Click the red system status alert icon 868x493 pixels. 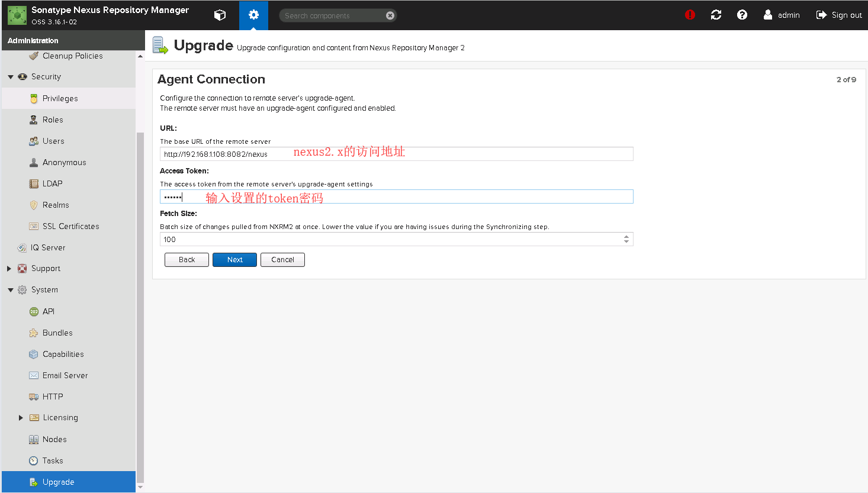[690, 15]
